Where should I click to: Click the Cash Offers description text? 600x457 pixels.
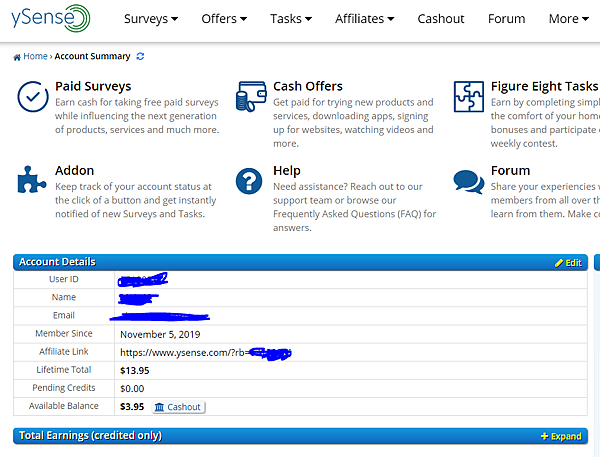tap(353, 123)
